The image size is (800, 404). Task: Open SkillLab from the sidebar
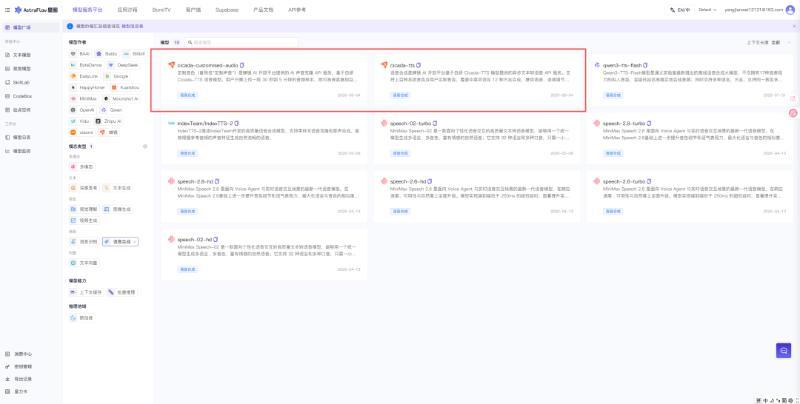coord(19,82)
